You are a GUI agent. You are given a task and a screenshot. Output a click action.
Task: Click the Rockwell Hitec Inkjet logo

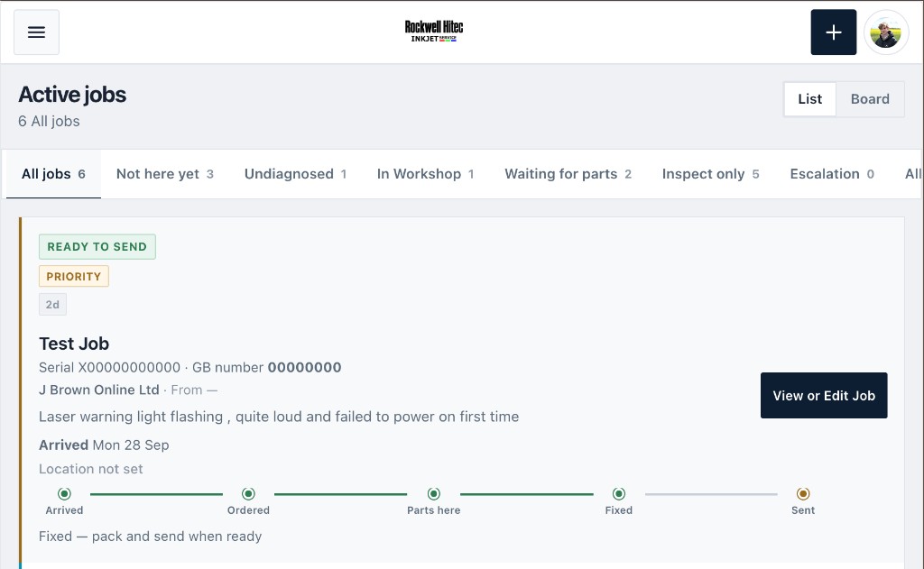tap(434, 32)
